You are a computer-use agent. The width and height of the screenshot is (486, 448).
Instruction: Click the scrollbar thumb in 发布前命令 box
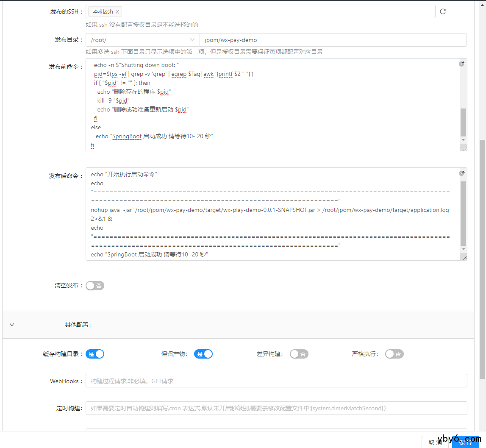463,122
